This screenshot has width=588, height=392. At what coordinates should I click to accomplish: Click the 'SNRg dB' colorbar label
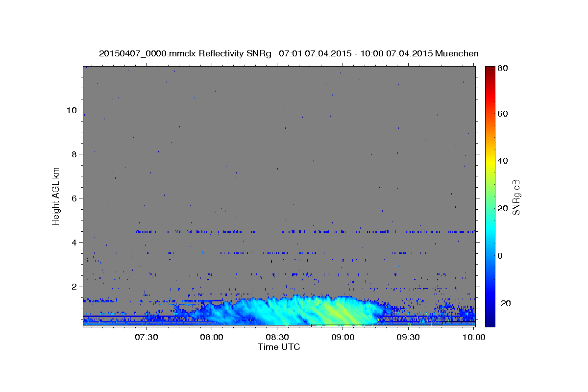click(x=516, y=197)
